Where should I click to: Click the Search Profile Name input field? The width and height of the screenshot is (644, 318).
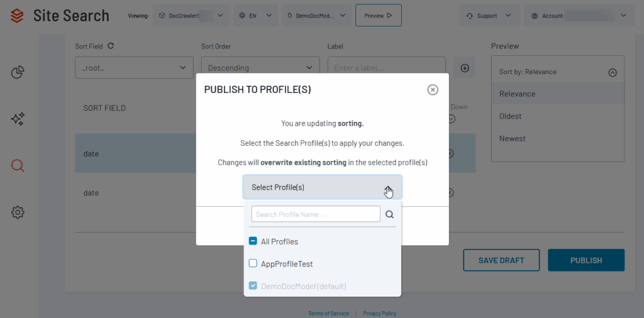pyautogui.click(x=316, y=214)
